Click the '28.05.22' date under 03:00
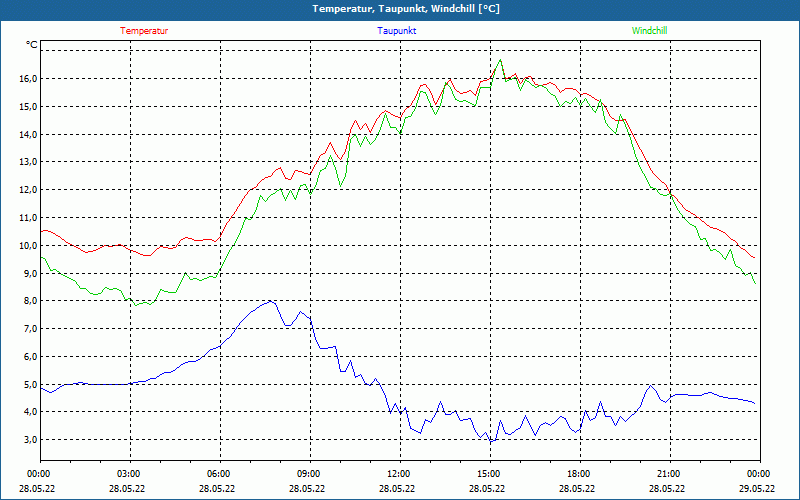The image size is (800, 500). tap(127, 488)
